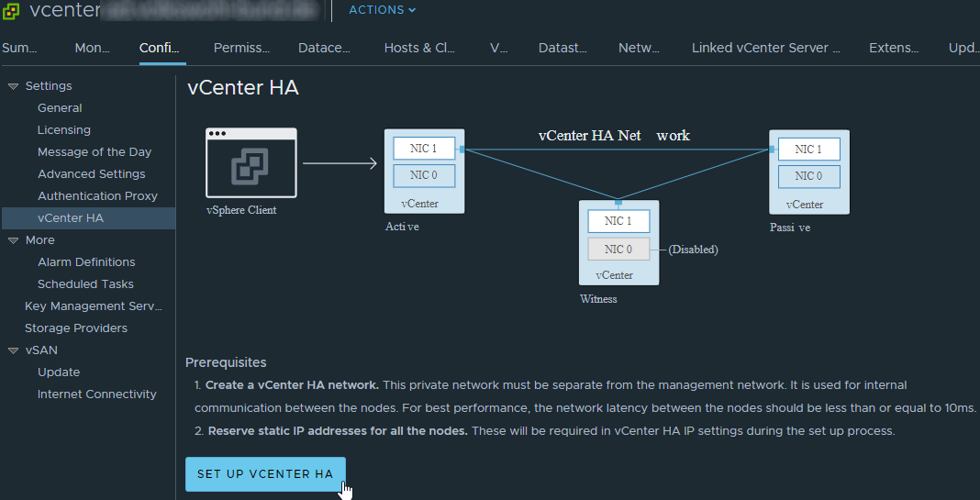Select General under Settings
980x500 pixels.
(x=60, y=108)
